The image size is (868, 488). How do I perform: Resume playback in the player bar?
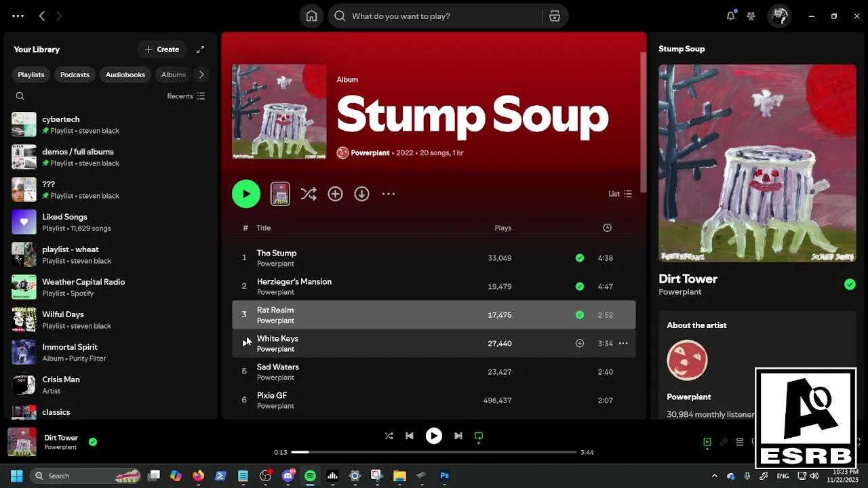tap(434, 436)
